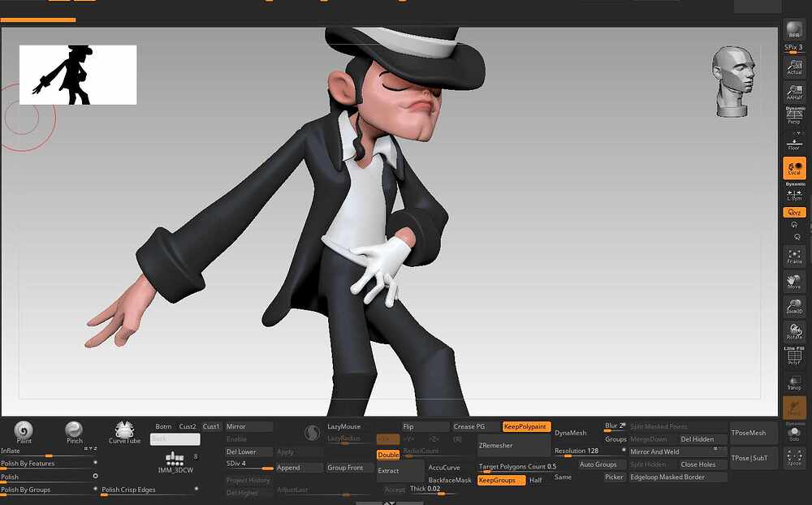The height and width of the screenshot is (505, 812).
Task: Toggle Polish By Features mode dot
Action: pyautogui.click(x=95, y=463)
